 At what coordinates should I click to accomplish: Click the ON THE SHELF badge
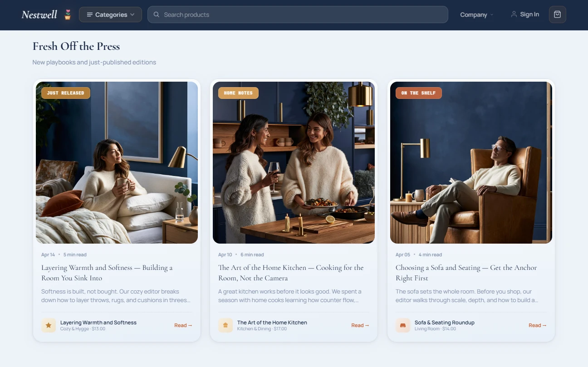pos(418,93)
